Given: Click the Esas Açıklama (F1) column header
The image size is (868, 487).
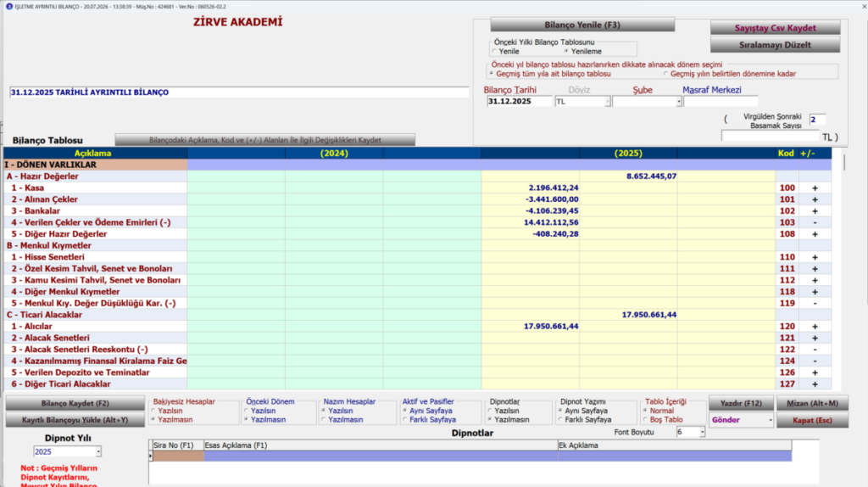Looking at the screenshot, I should point(381,445).
